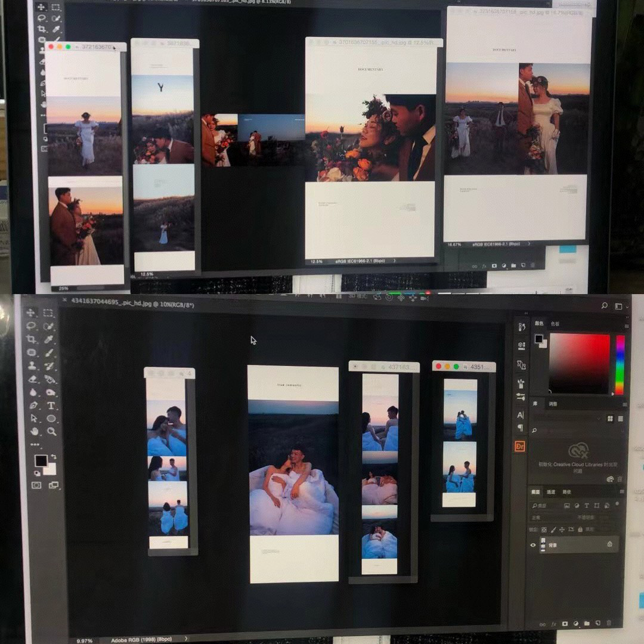This screenshot has width=644, height=644.
Task: Delete layer with trash icon in lower Layers panel
Action: pos(609,623)
